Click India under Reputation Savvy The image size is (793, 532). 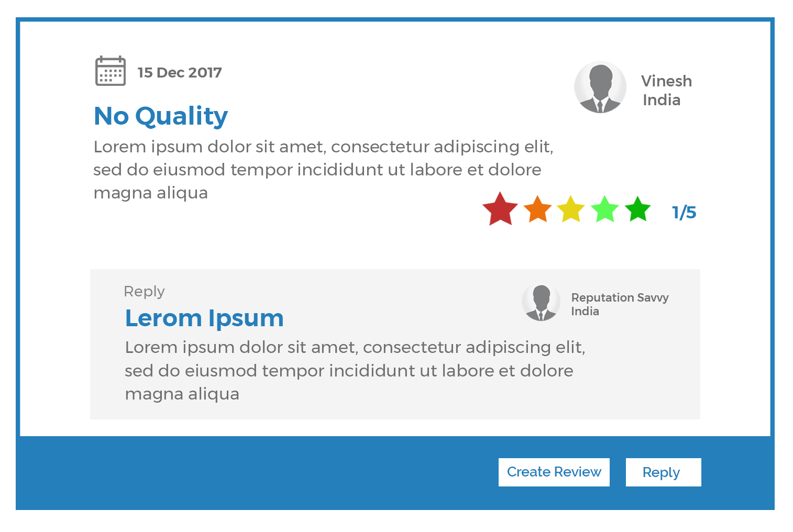[x=585, y=311]
